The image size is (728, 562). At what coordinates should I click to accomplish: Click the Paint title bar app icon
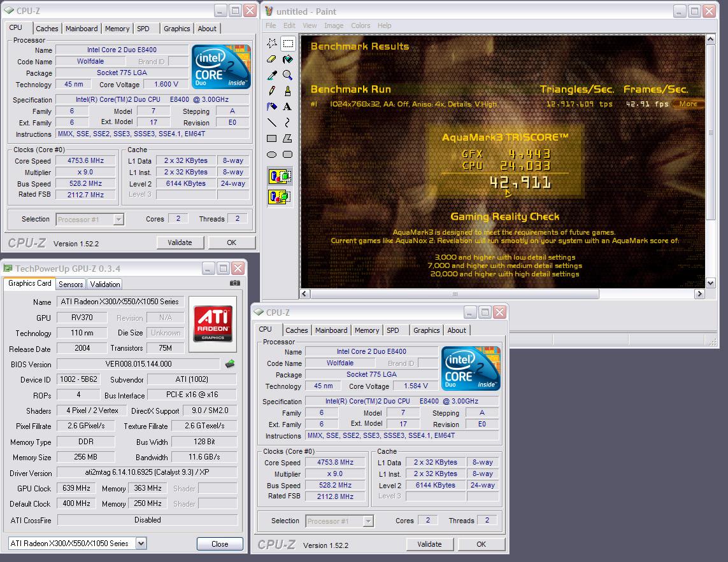[269, 11]
